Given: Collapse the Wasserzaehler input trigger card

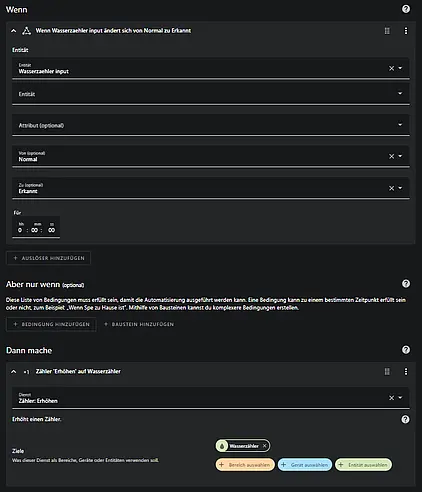Looking at the screenshot, I should 14,31.
